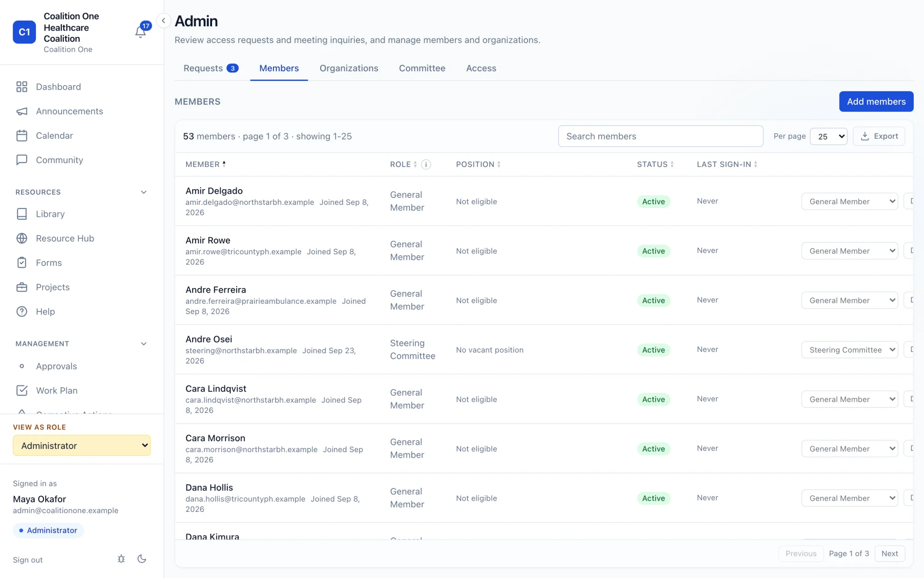Switch to the Organizations tab

pos(349,68)
